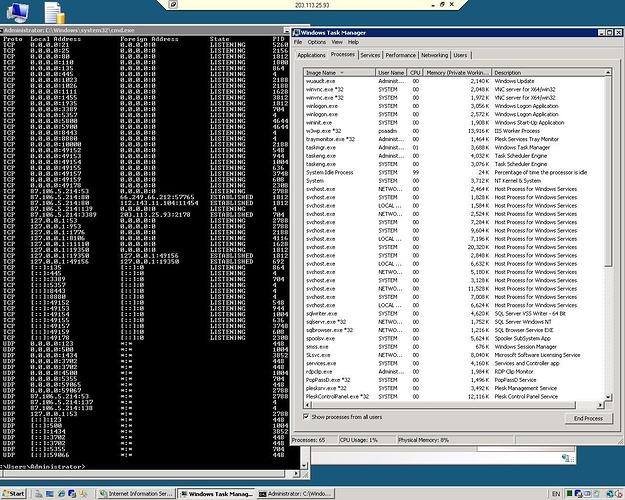Image resolution: width=625 pixels, height=500 pixels.
Task: Open the Options menu in Task Manager
Action: click(316, 42)
